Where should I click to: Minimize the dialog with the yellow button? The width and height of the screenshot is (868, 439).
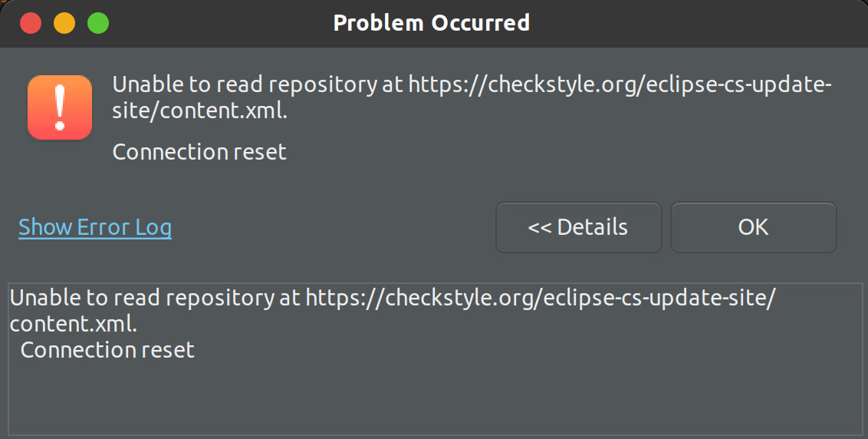click(64, 24)
